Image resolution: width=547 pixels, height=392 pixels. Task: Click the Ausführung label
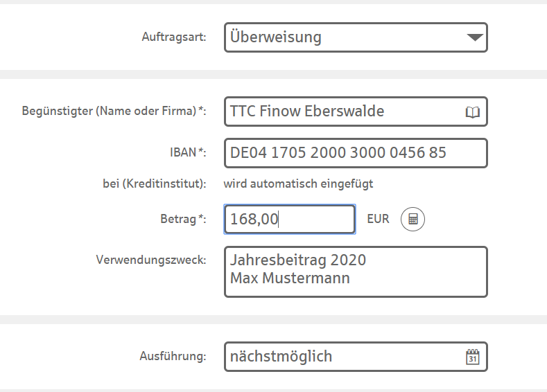(x=173, y=357)
